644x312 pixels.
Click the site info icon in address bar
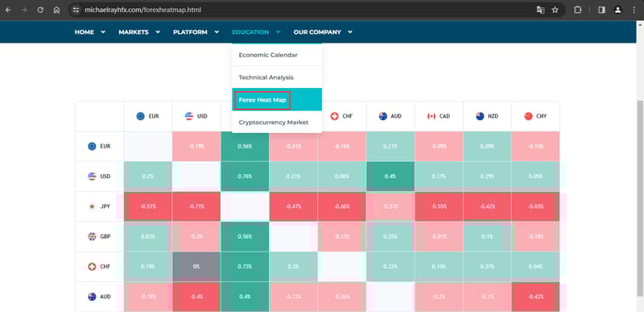click(75, 10)
